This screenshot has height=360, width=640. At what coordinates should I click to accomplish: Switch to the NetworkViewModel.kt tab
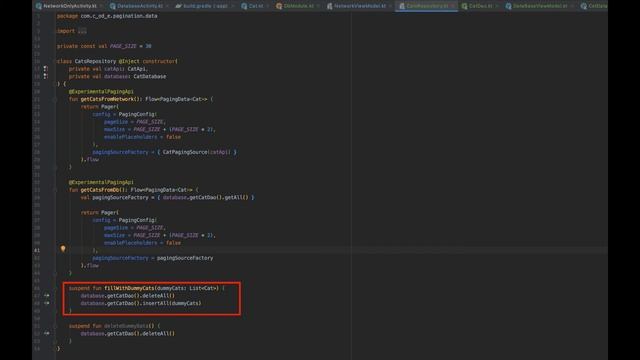pyautogui.click(x=360, y=6)
